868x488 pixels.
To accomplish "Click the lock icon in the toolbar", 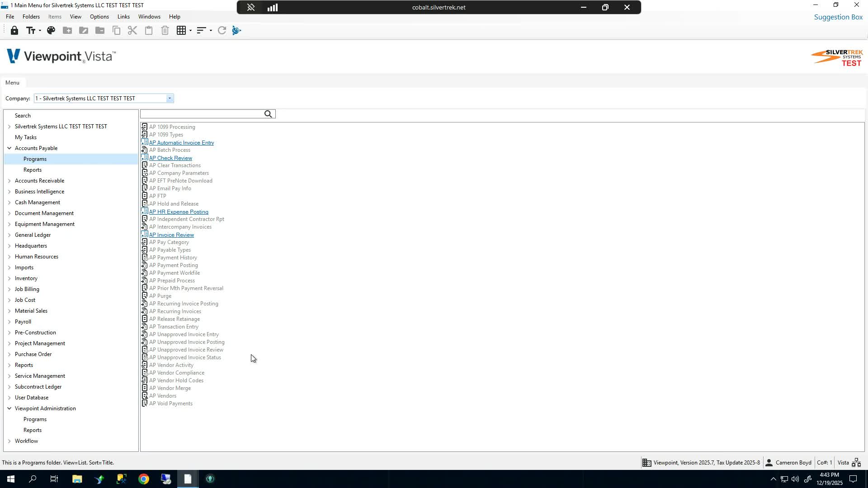I will coord(14,30).
